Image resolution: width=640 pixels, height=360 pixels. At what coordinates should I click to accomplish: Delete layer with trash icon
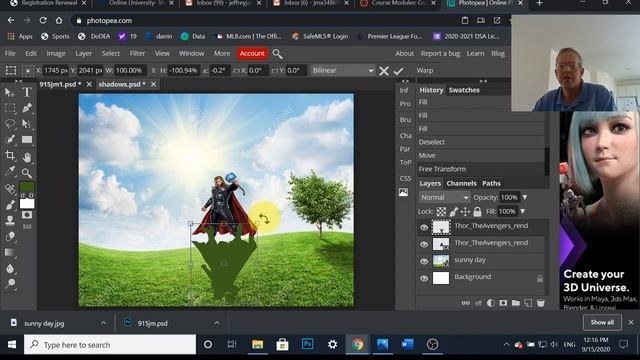(541, 303)
